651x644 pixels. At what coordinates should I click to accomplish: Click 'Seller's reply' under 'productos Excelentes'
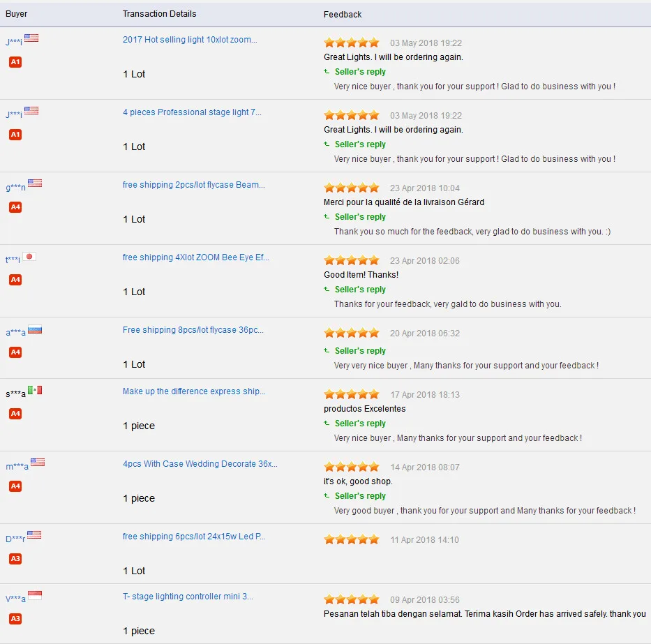pos(360,424)
